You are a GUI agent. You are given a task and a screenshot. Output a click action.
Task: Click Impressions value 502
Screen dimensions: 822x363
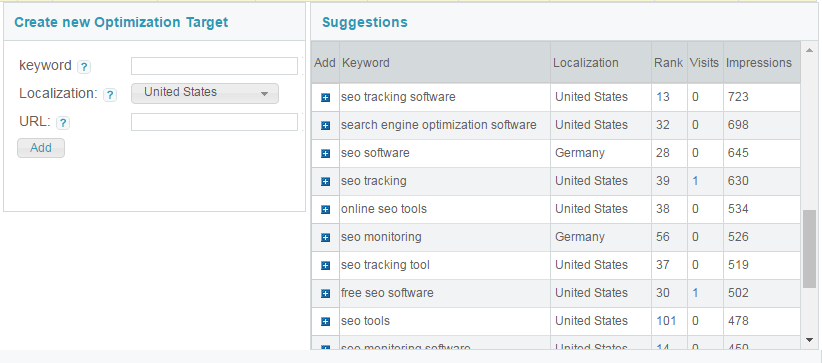click(x=738, y=293)
